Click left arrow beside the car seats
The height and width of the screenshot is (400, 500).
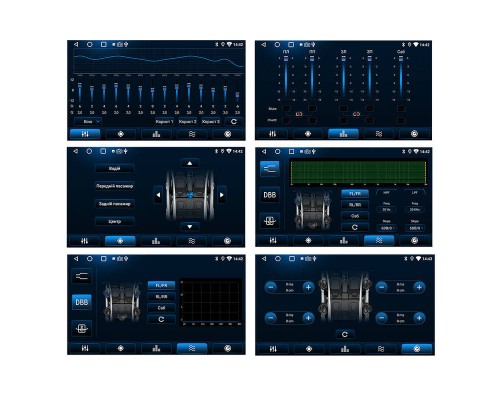(x=158, y=195)
